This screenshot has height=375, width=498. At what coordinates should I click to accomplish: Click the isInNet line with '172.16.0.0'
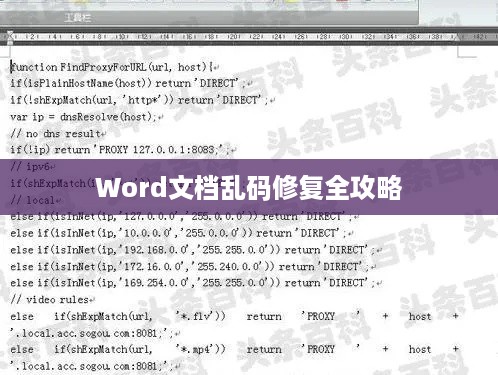coord(193,266)
